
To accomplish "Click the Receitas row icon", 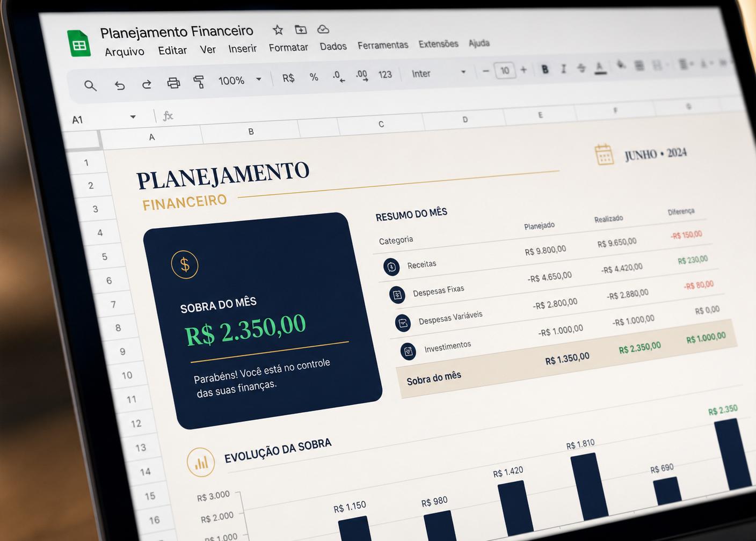I will coord(391,267).
